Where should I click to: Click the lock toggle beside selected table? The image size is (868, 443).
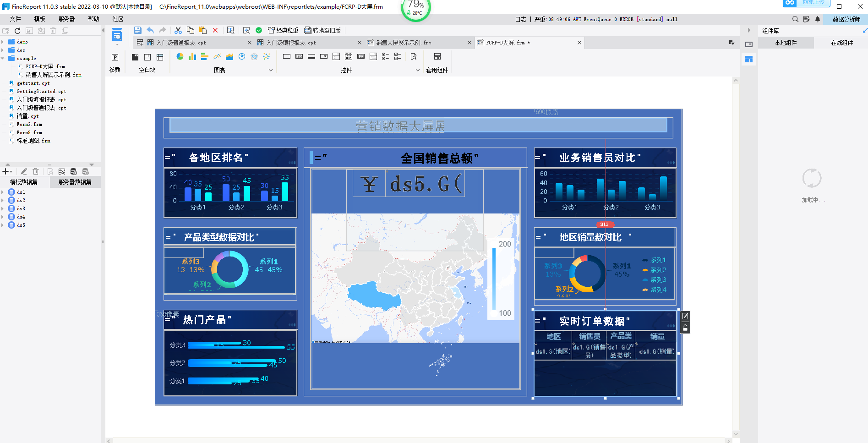point(685,328)
